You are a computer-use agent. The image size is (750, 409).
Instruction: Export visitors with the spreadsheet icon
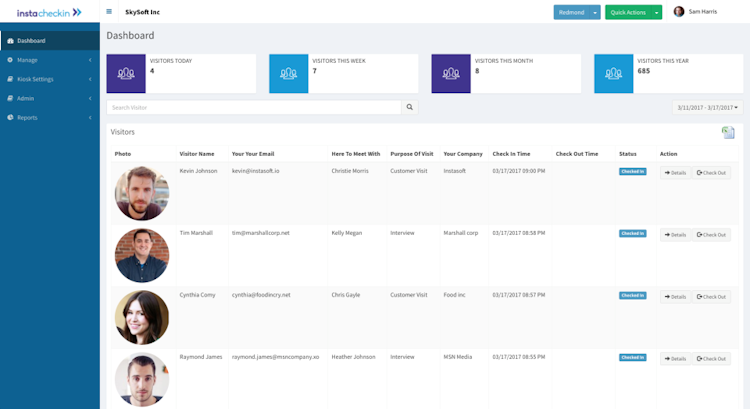(x=728, y=133)
